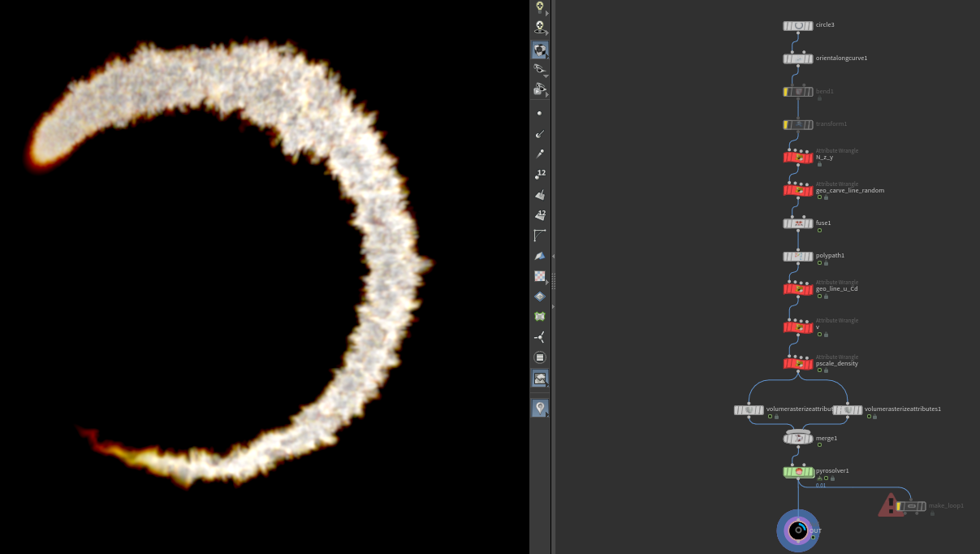Toggle bypass flag on bend1 node
This screenshot has height=554, width=980.
point(787,92)
